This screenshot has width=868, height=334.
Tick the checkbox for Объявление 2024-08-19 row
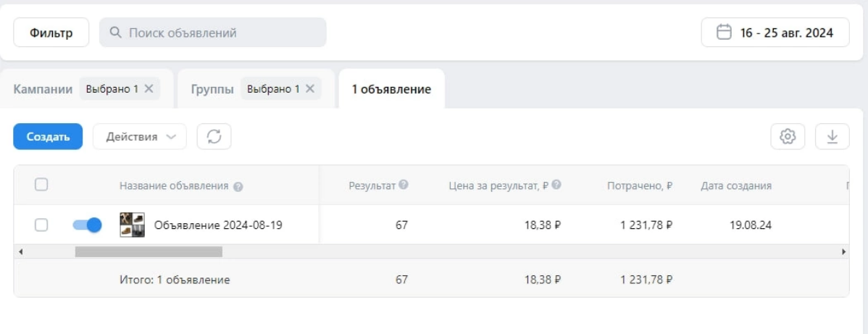[41, 225]
